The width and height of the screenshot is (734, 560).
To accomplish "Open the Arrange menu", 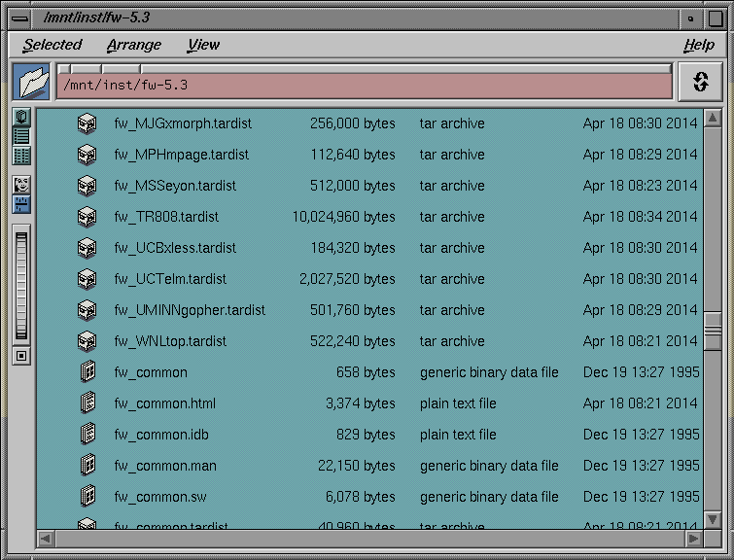I will point(134,45).
